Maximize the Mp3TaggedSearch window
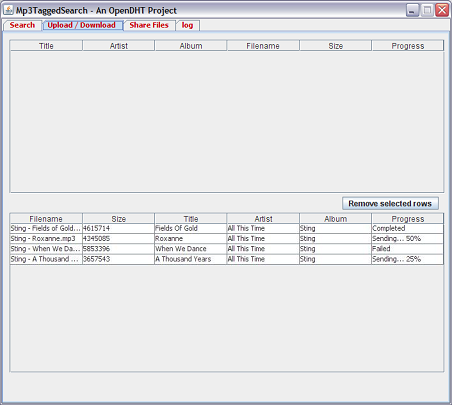The image size is (452, 405). (x=427, y=10)
